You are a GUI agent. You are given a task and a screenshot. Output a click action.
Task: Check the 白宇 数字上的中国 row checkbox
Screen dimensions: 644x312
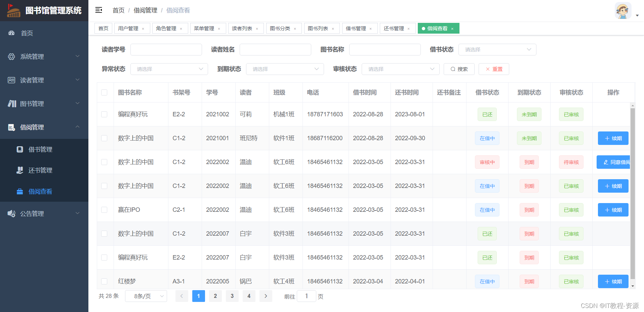click(x=104, y=234)
